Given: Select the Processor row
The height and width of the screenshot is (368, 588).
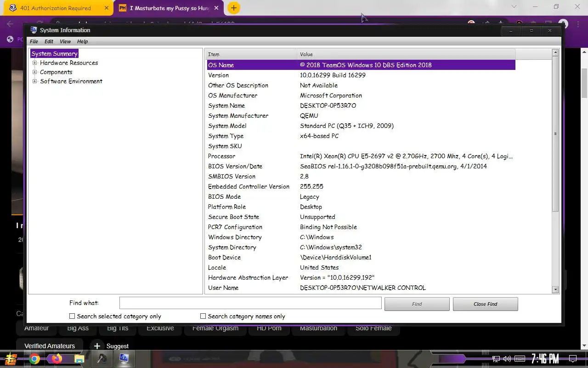Looking at the screenshot, I should click(361, 156).
